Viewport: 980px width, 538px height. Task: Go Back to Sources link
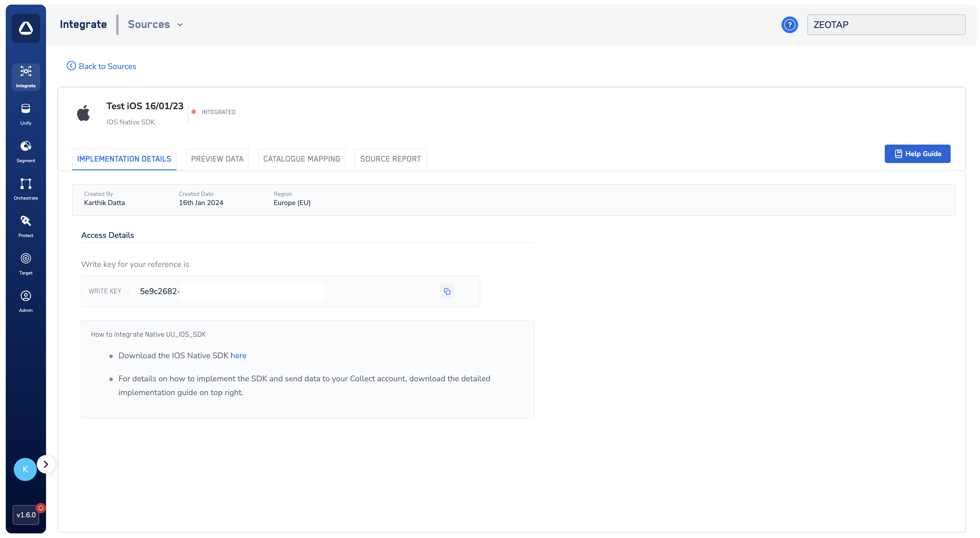(102, 66)
